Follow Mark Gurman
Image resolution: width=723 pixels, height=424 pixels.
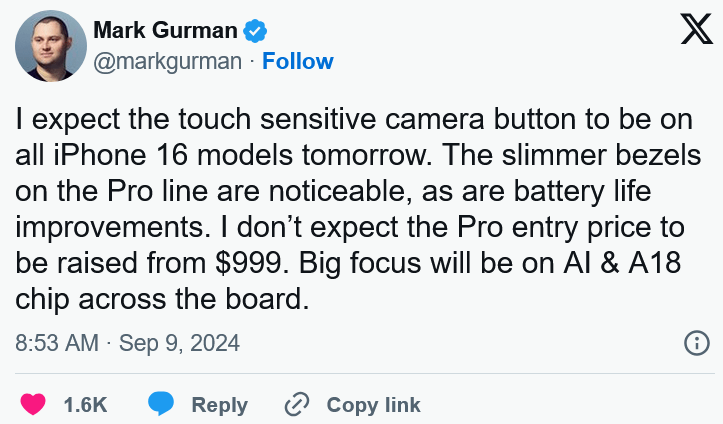click(298, 61)
